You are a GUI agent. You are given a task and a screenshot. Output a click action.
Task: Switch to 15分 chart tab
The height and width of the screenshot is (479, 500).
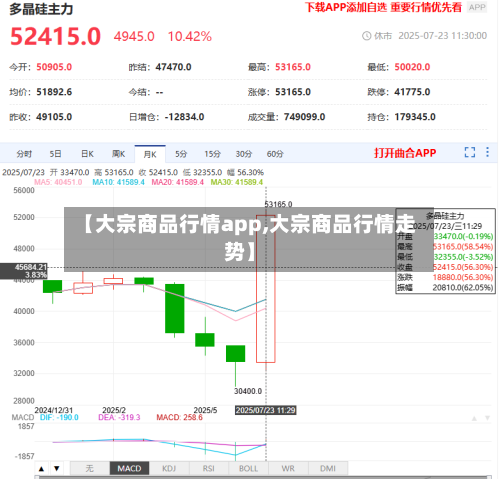[213, 154]
